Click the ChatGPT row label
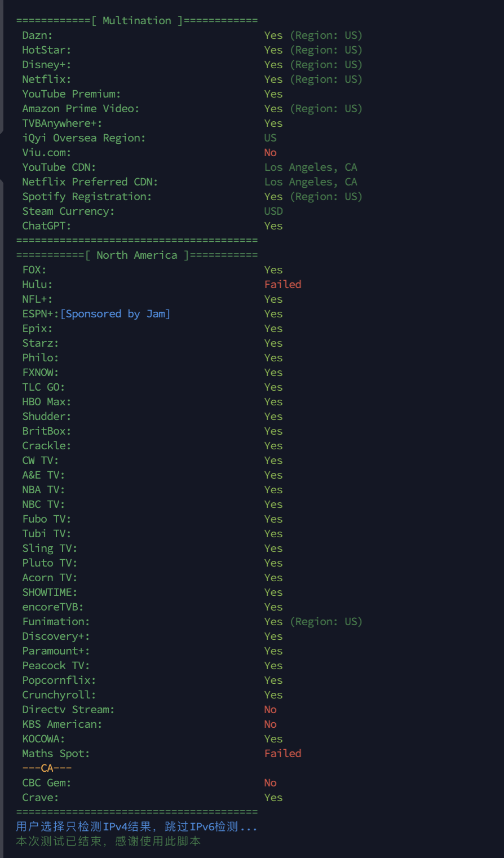The width and height of the screenshot is (504, 858). point(46,226)
